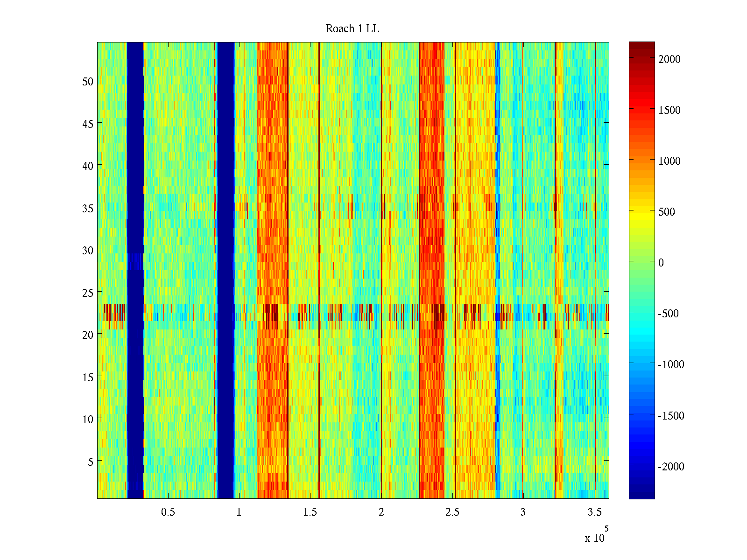Viewport: 747px width, 560px height.
Task: Select the second dark blue vertical band
Action: coord(226,187)
